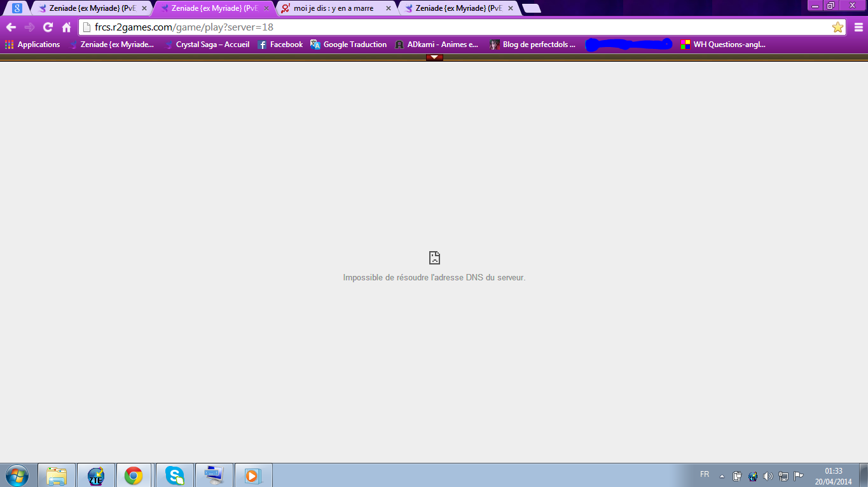Go to the Chrome home page icon

66,27
